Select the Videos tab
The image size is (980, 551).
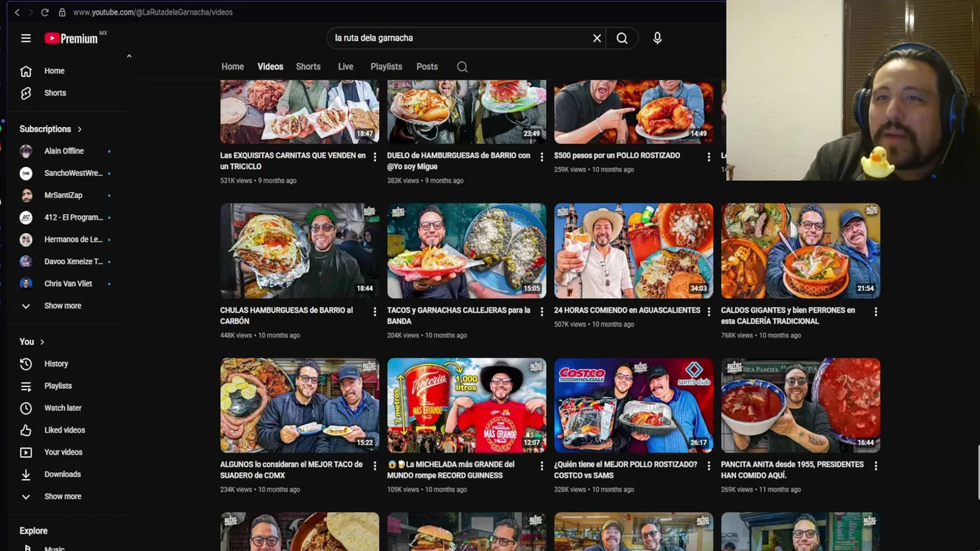click(270, 67)
